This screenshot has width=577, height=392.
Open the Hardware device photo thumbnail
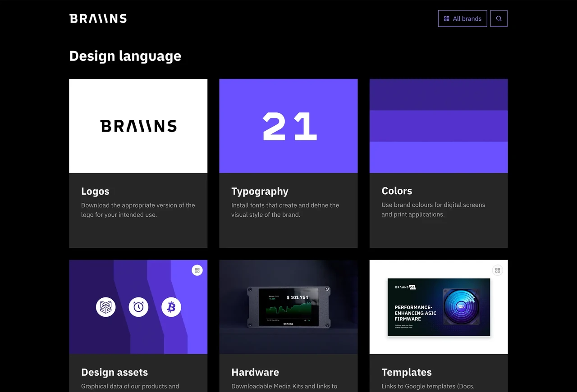pyautogui.click(x=288, y=307)
